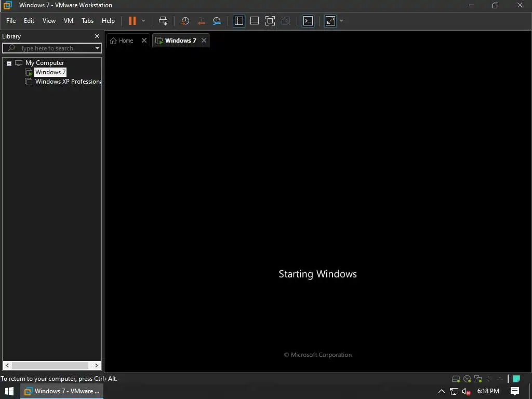
Task: Click the hard disk device status icon
Action: (x=456, y=379)
